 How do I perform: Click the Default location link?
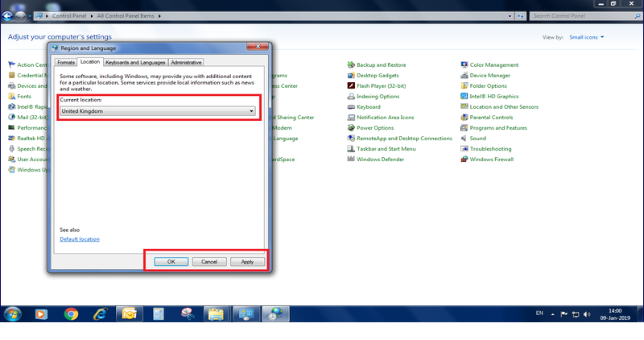(x=80, y=239)
